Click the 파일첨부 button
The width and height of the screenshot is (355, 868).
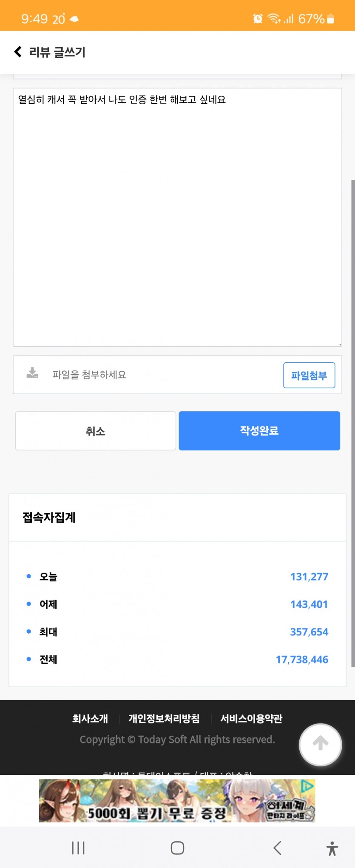[x=309, y=375]
